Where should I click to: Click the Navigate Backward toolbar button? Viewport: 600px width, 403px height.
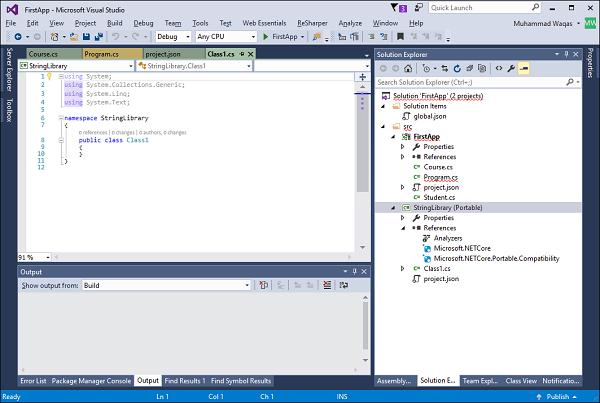(18, 37)
